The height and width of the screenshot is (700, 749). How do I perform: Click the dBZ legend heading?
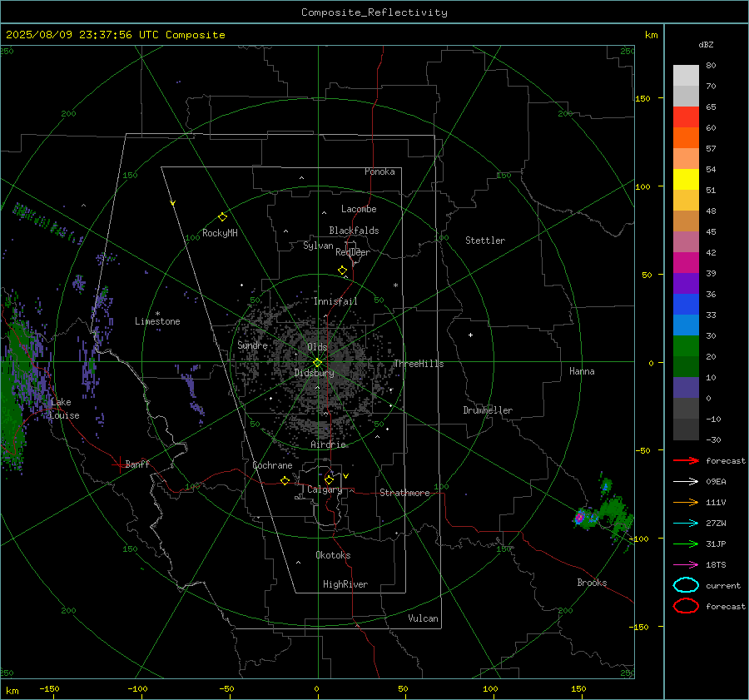click(x=706, y=44)
